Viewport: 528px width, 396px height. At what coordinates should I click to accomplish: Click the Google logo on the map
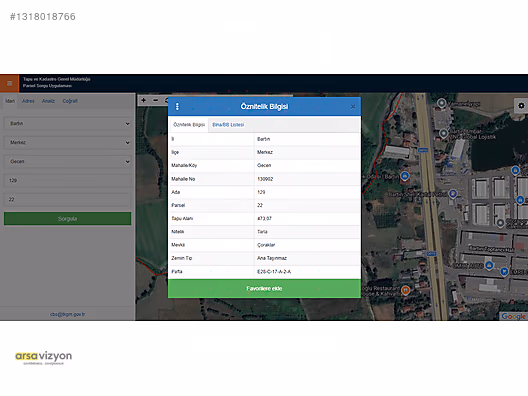pyautogui.click(x=514, y=316)
